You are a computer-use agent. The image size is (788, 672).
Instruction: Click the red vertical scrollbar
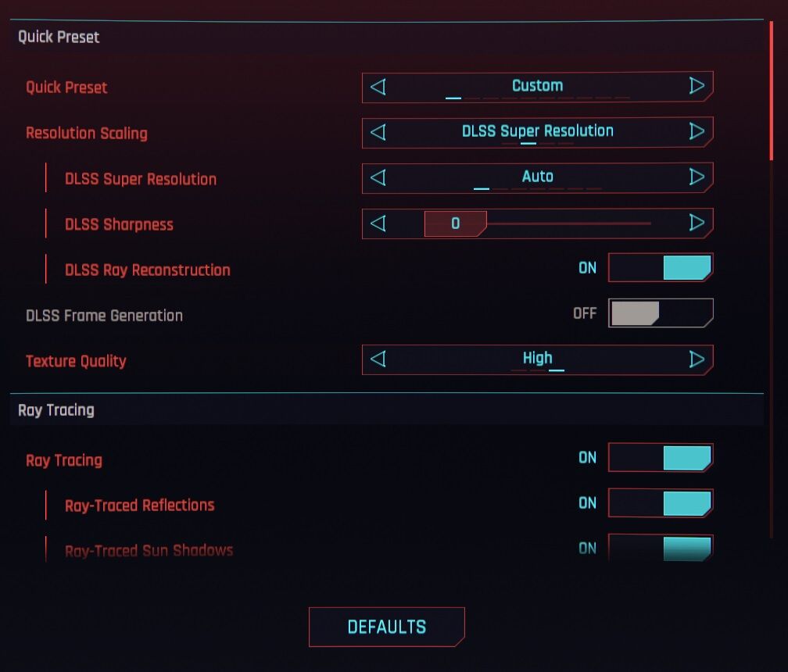[x=772, y=90]
